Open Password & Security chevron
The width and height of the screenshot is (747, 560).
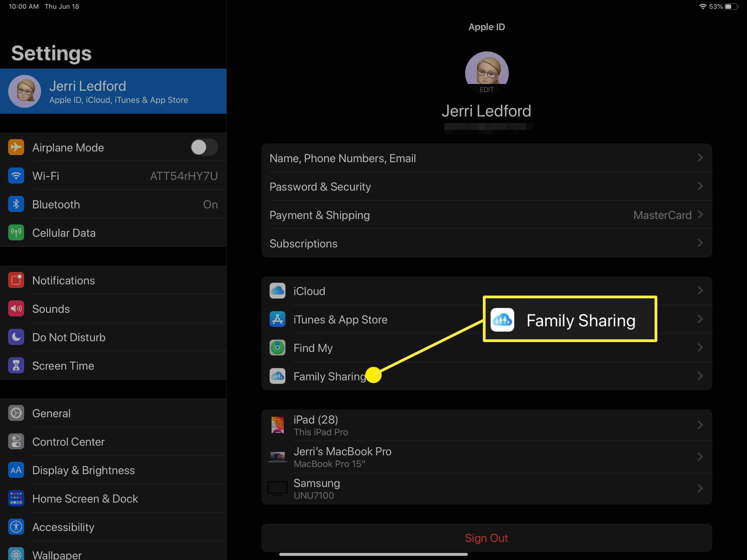pos(700,186)
